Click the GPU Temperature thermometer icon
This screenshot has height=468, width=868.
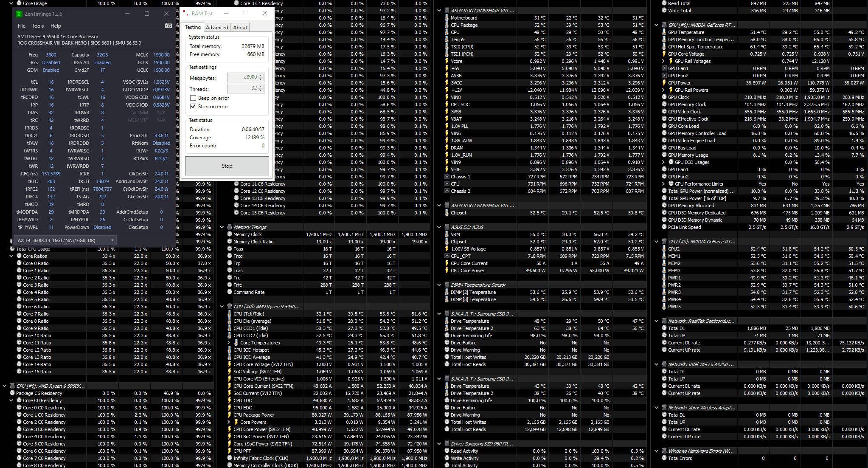point(664,32)
